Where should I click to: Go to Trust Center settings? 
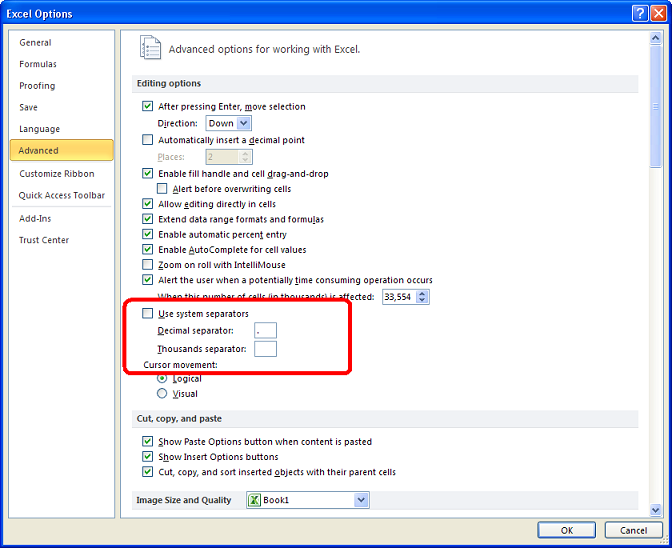pyautogui.click(x=44, y=240)
